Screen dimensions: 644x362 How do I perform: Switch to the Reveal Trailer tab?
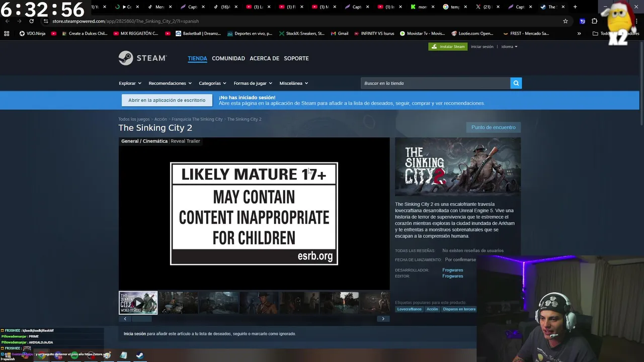tap(185, 141)
